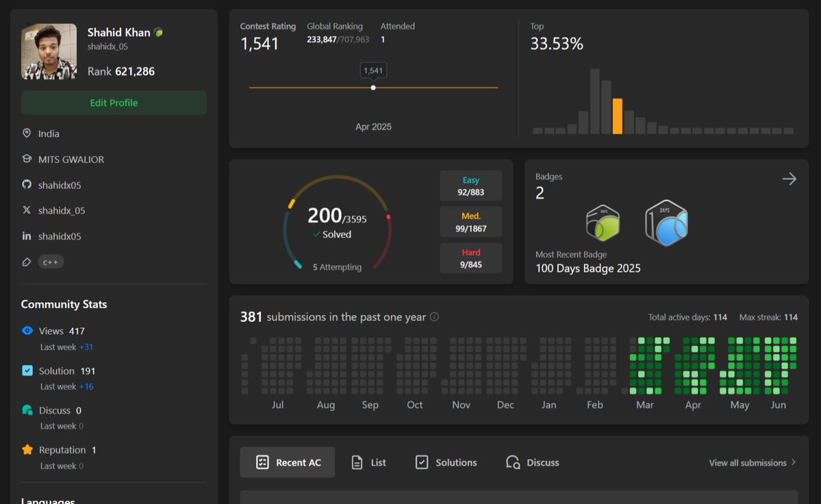Click the username shahidx_05 under the name
The image size is (821, 504).
tap(108, 47)
